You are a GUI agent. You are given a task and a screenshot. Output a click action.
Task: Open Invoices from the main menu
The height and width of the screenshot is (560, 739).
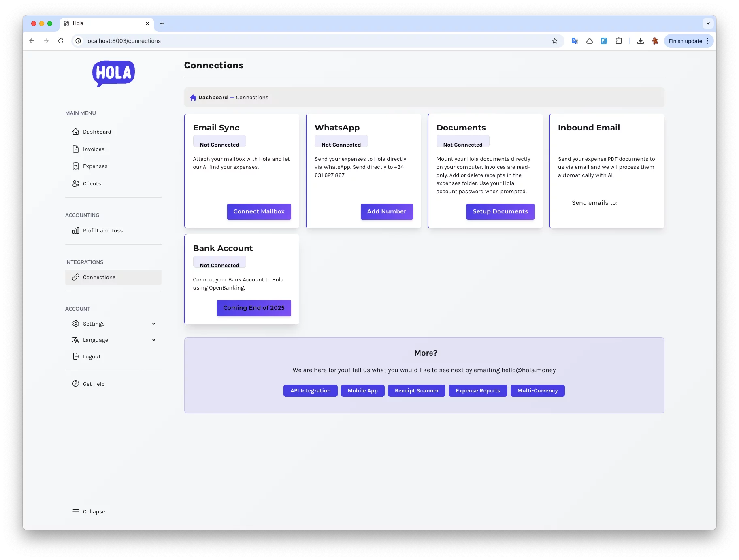point(94,149)
